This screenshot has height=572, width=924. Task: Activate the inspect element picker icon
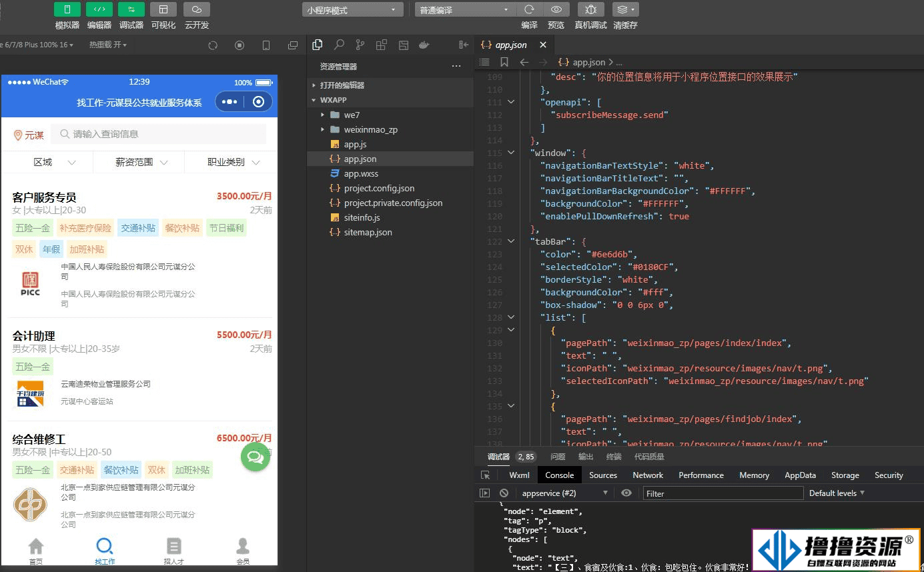click(486, 475)
